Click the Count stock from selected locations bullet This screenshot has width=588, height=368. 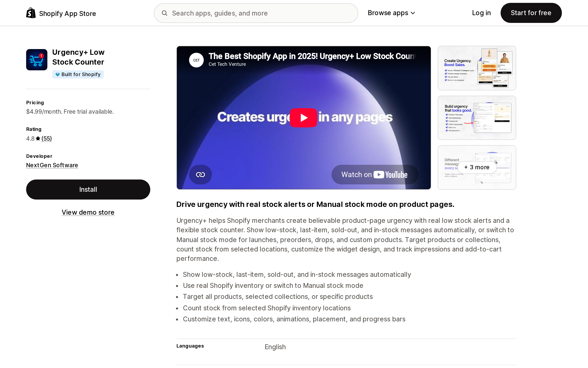pos(267,308)
